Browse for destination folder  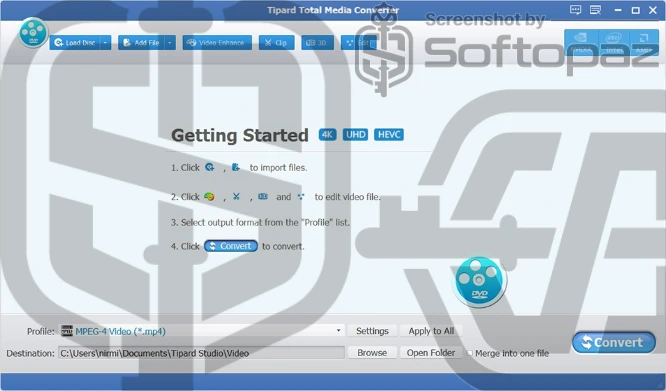click(x=372, y=353)
